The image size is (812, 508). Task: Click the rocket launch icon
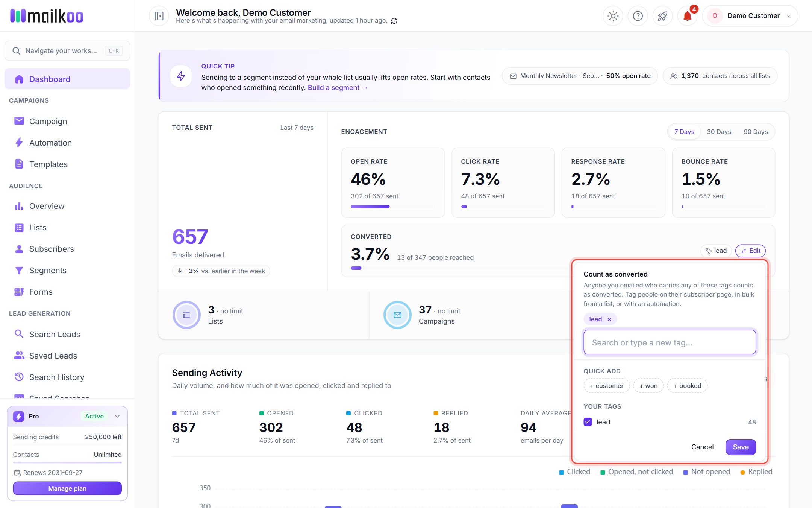[662, 16]
